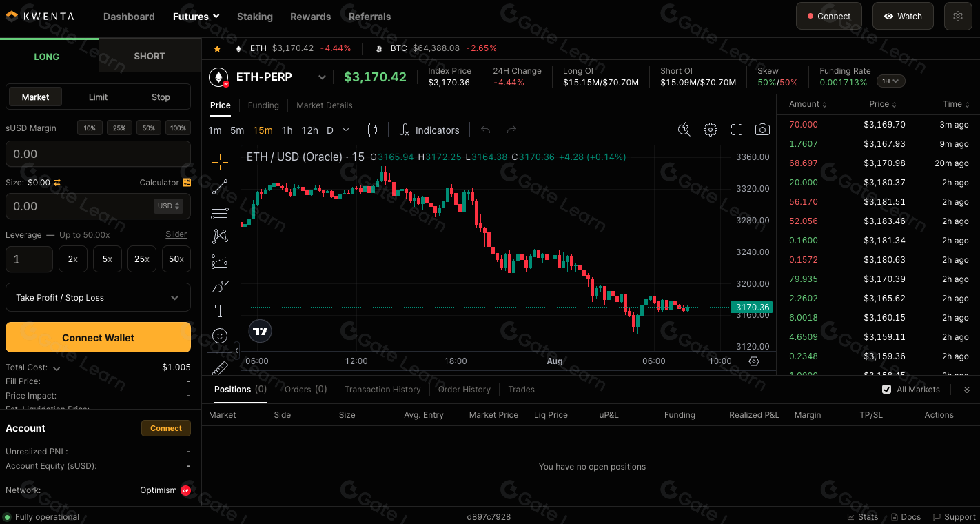The width and height of the screenshot is (980, 524).
Task: Click the sUSD Margin input field
Action: tap(98, 153)
